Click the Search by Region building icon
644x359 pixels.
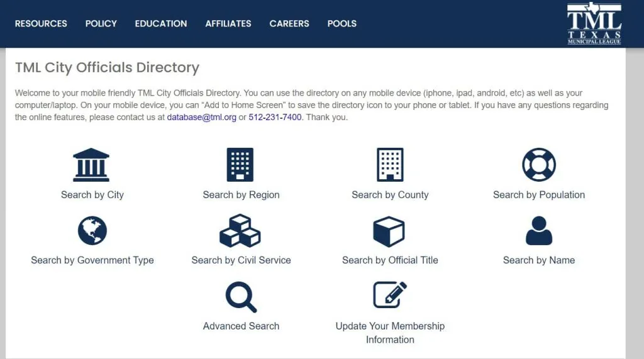(x=240, y=165)
